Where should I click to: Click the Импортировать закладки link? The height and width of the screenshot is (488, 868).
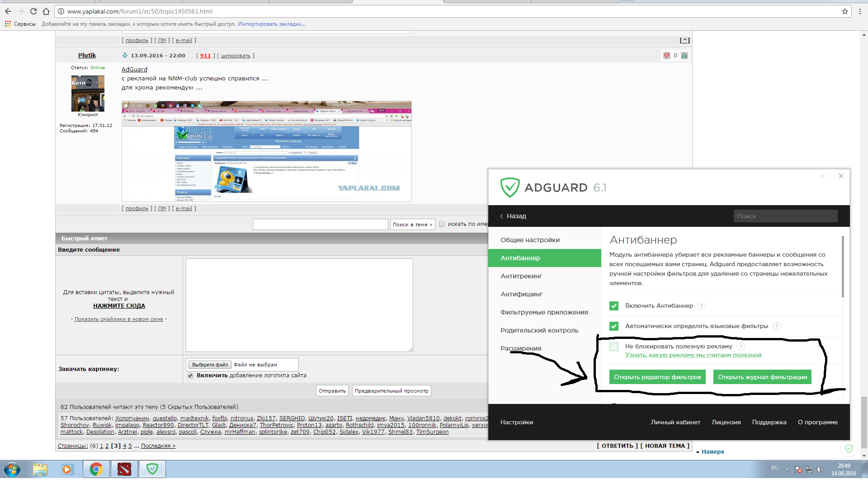pyautogui.click(x=271, y=24)
